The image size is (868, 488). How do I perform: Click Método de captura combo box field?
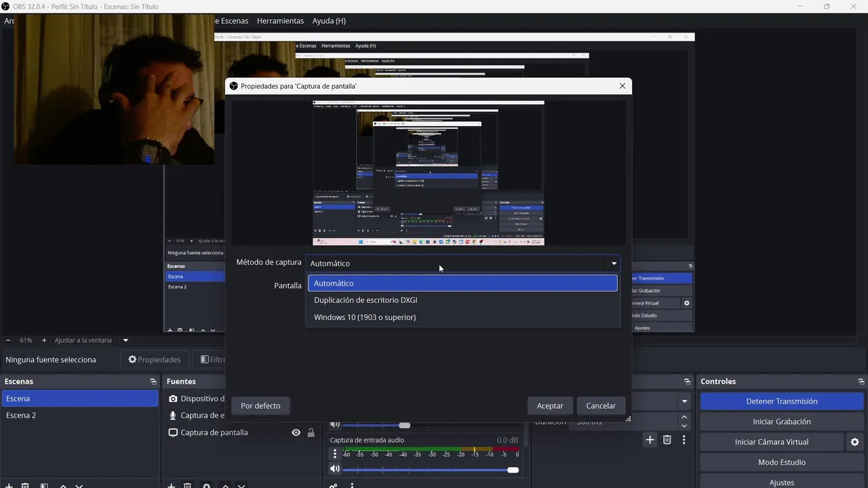point(462,263)
